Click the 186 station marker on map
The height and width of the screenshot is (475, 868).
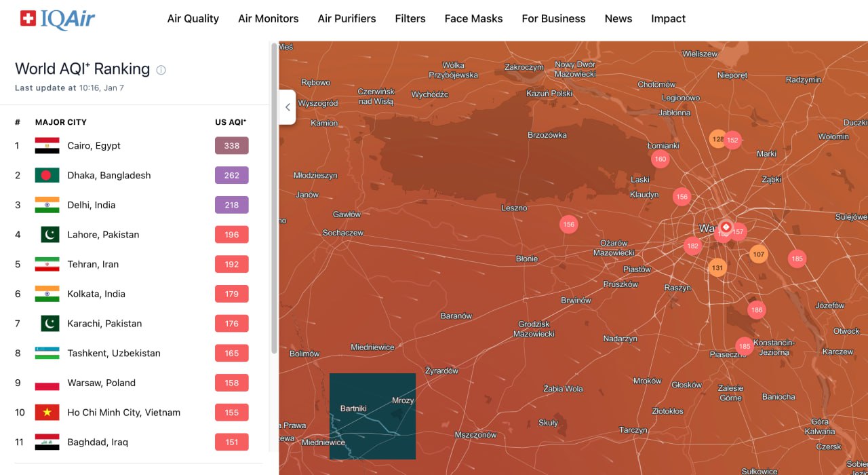[757, 310]
